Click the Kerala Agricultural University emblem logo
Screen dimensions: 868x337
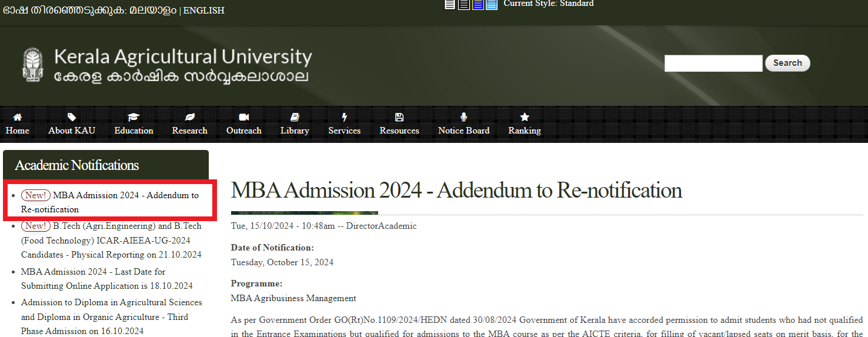pos(33,65)
